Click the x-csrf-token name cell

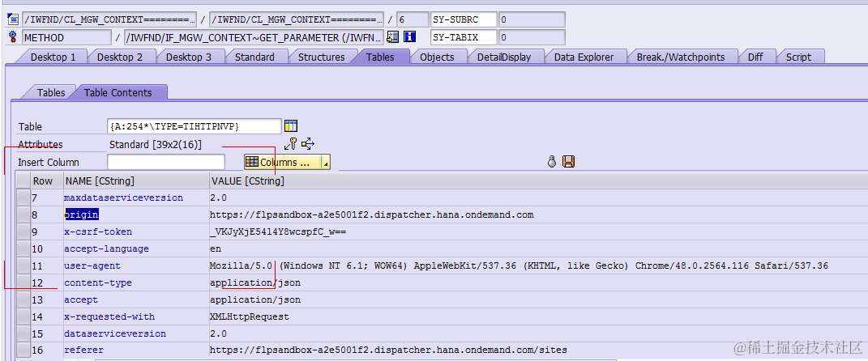(136, 231)
